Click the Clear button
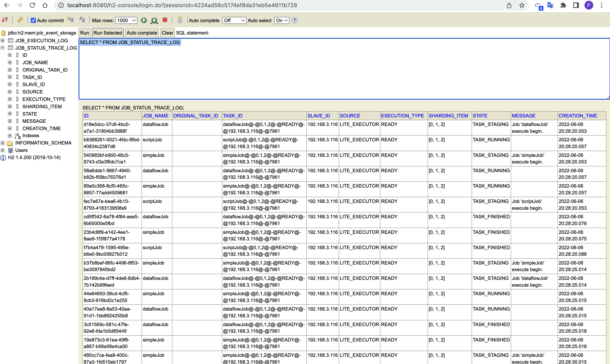 click(x=167, y=33)
